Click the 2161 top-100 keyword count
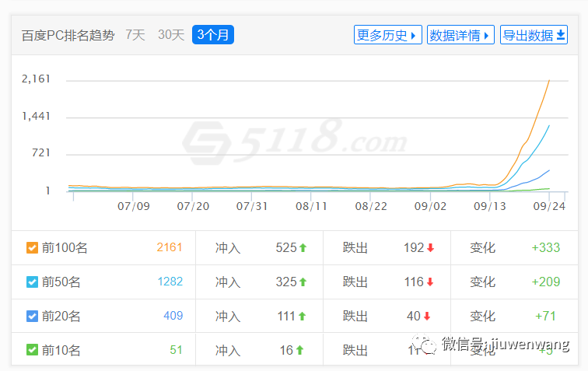 [169, 248]
